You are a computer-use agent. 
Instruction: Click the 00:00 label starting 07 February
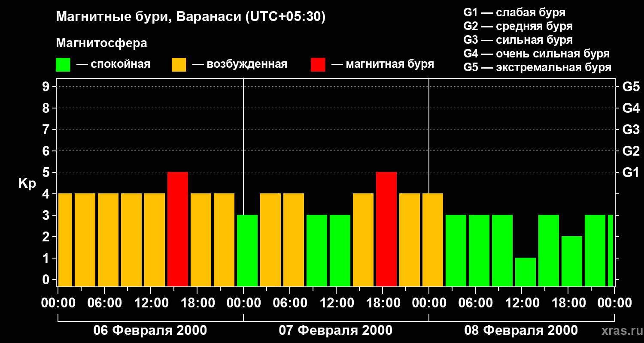tap(243, 303)
